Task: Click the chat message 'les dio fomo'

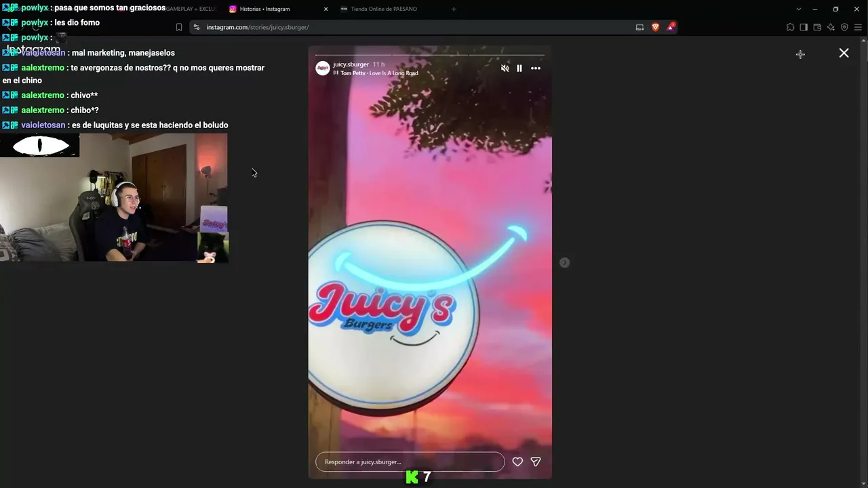Action: click(x=77, y=22)
